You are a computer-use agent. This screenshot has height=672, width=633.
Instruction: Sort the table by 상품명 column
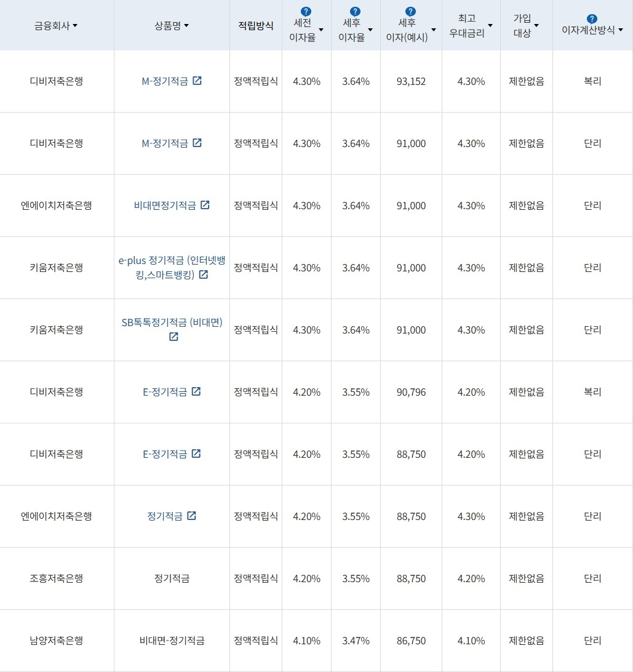click(x=186, y=26)
